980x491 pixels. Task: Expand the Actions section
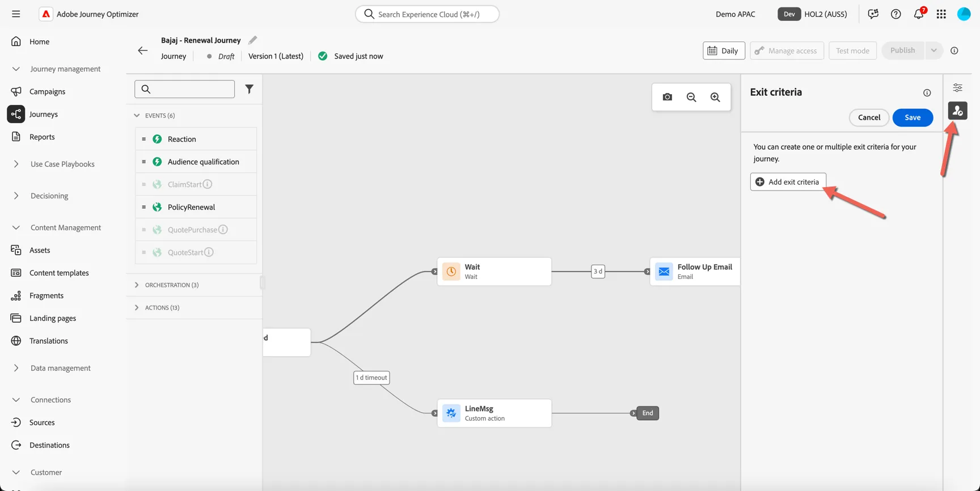(x=137, y=307)
